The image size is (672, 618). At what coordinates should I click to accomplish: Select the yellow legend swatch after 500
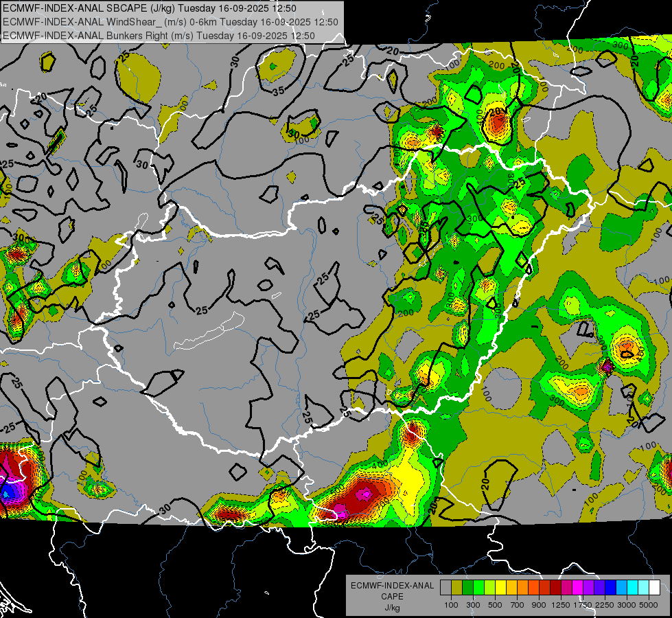click(x=500, y=588)
